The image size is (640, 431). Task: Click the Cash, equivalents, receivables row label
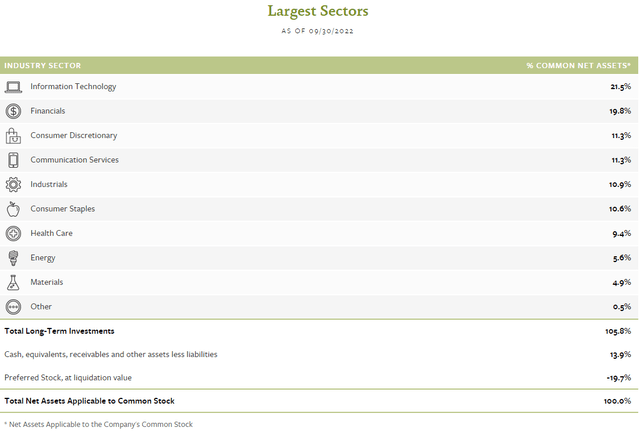pyautogui.click(x=111, y=354)
